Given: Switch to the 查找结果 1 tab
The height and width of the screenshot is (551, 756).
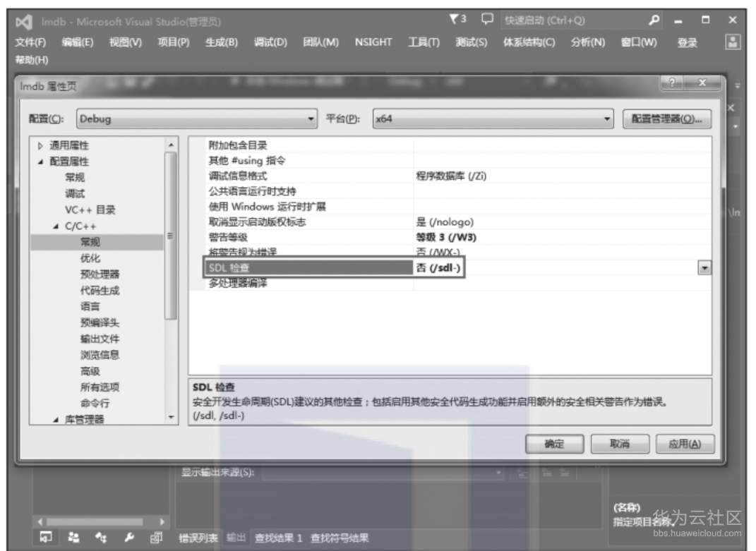Looking at the screenshot, I should pos(278,538).
